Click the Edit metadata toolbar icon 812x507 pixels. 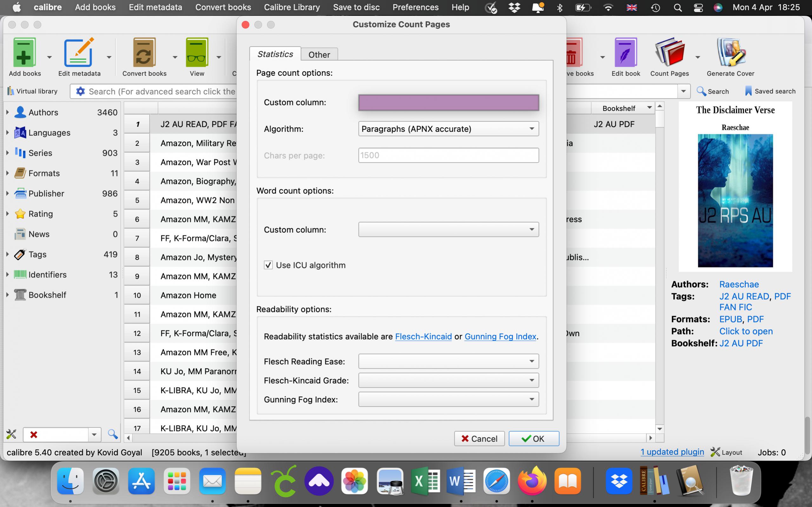point(79,52)
